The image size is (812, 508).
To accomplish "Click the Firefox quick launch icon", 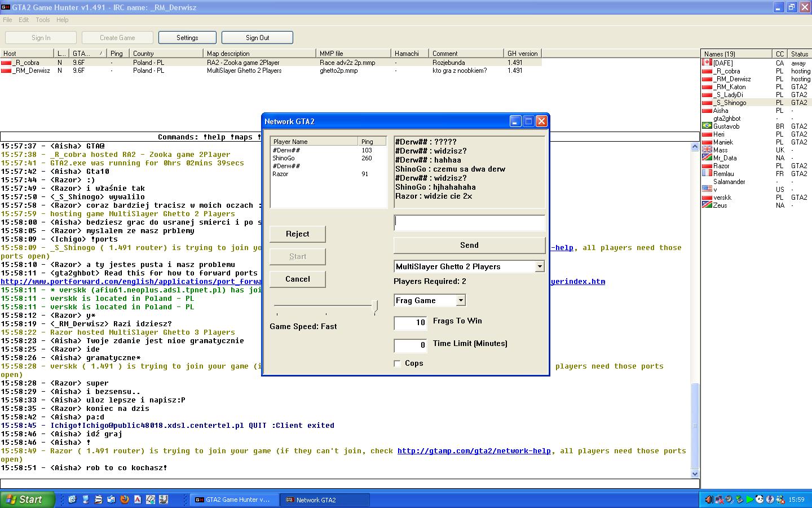I will pyautogui.click(x=125, y=500).
